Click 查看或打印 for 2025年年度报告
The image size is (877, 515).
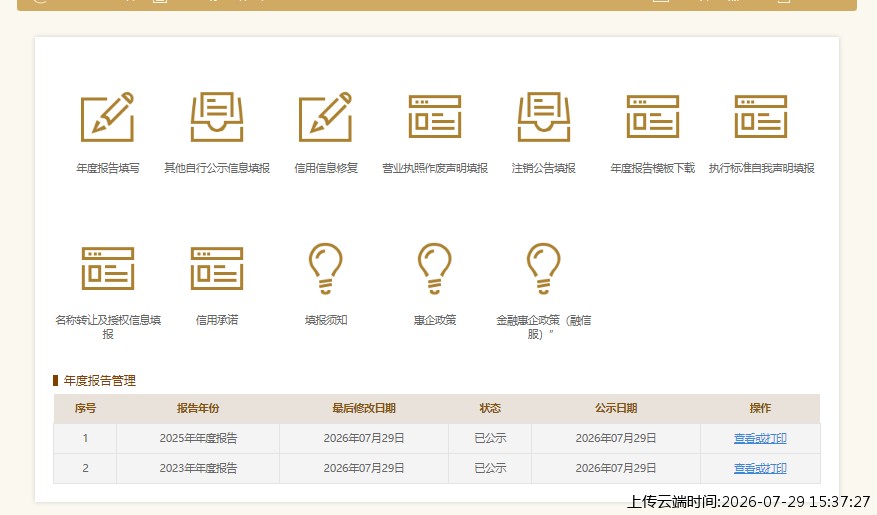click(x=760, y=438)
